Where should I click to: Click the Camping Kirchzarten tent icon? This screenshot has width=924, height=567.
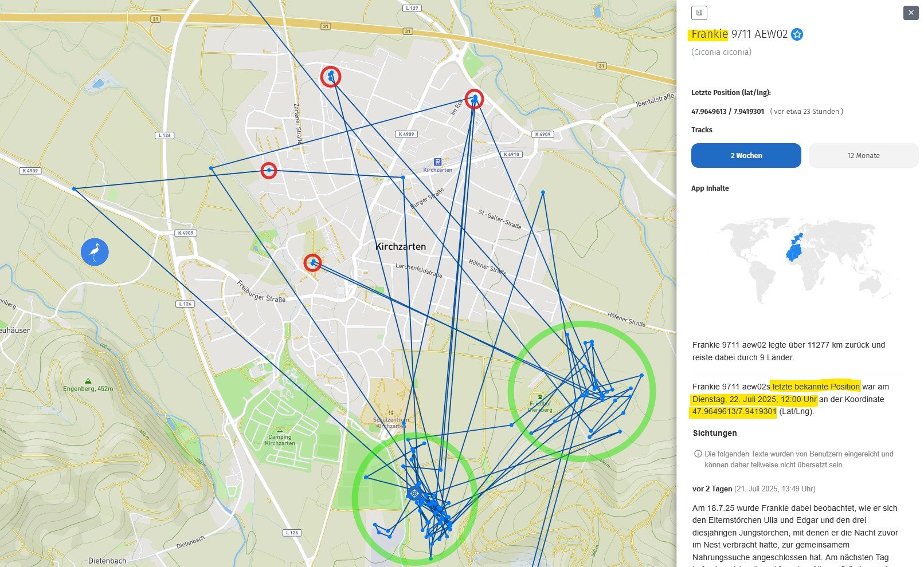[280, 430]
